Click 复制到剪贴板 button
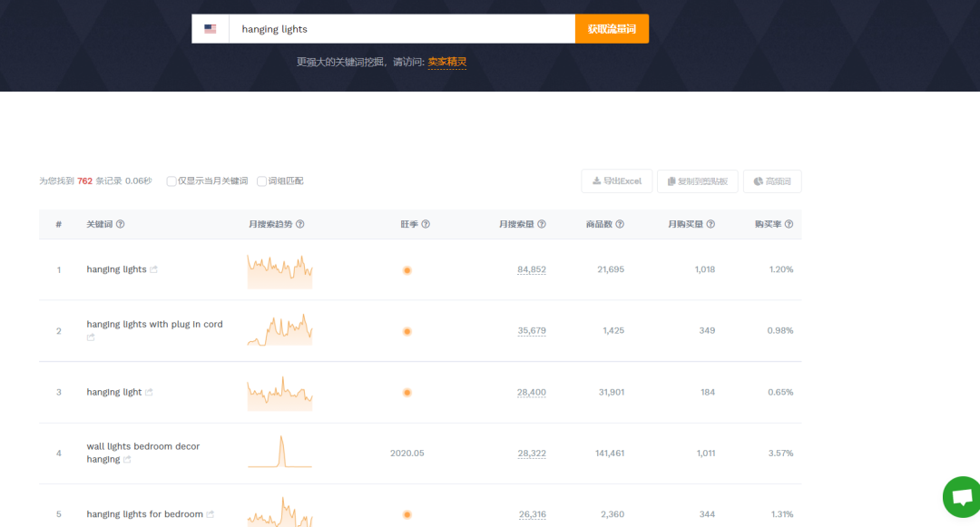The width and height of the screenshot is (980, 527). click(x=697, y=181)
